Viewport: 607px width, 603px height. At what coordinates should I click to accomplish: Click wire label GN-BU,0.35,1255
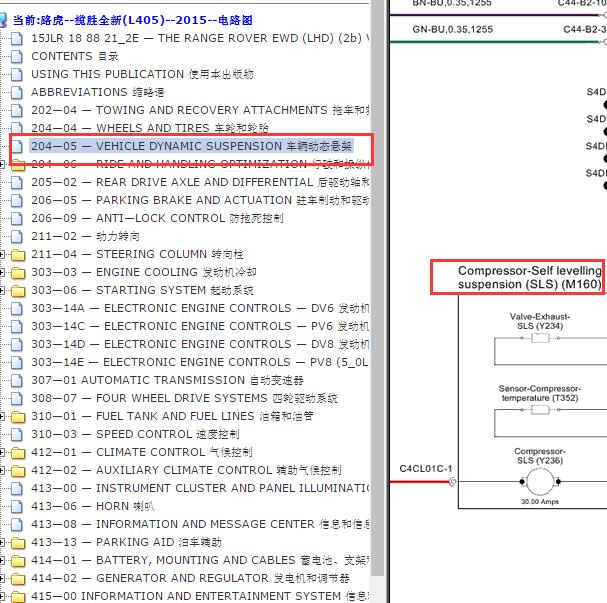click(x=453, y=29)
